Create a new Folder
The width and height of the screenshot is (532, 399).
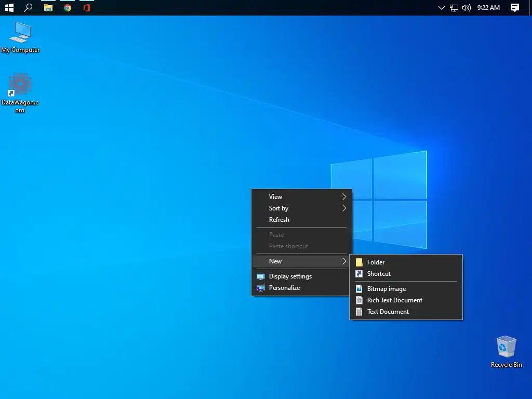(x=406, y=262)
